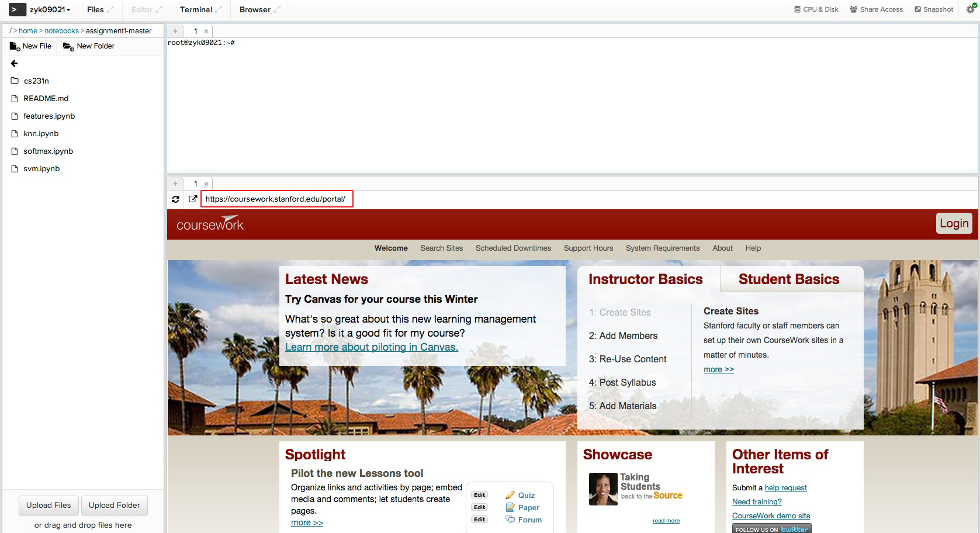Pop out the Browser panel arrow icon

[x=277, y=10]
